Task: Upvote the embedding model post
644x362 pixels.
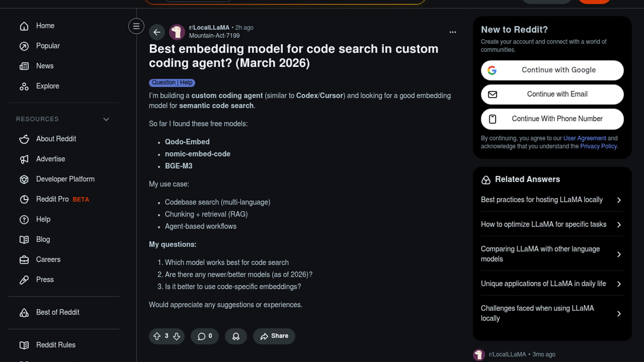Action: [157, 336]
